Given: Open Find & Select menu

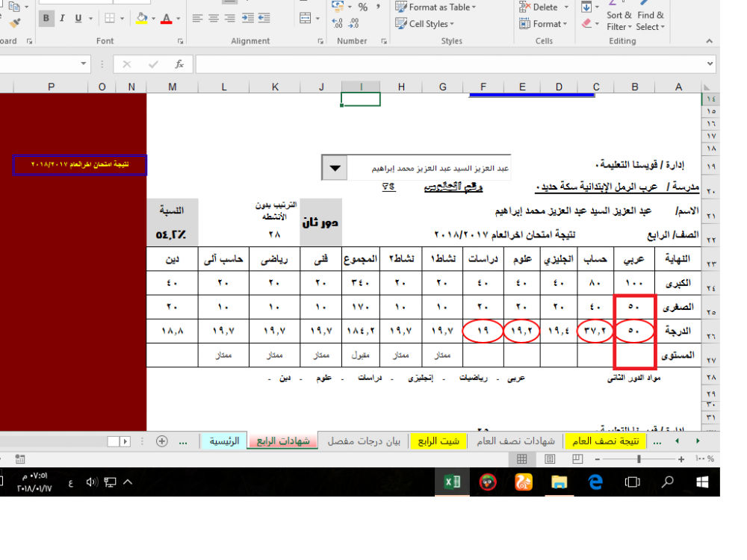Looking at the screenshot, I should point(651,21).
